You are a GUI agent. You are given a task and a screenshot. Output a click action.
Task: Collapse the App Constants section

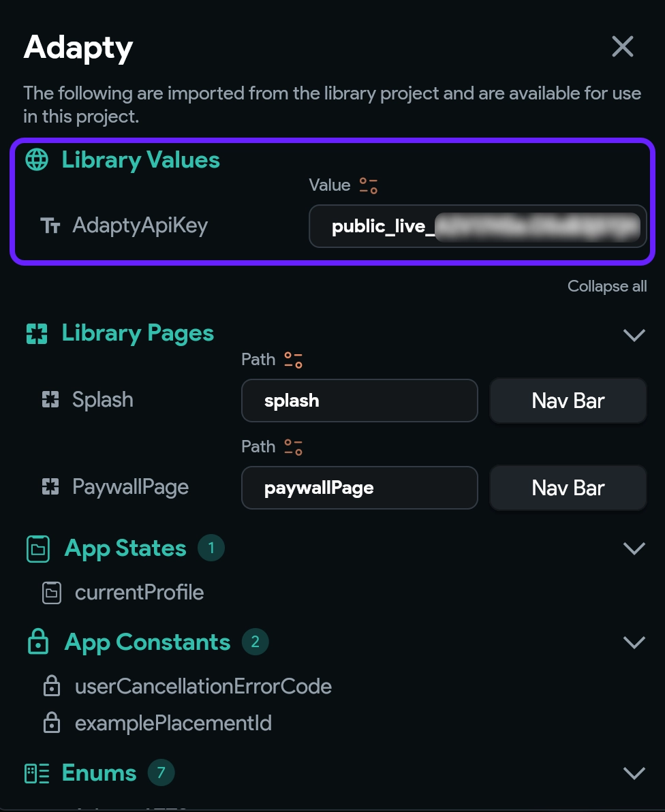634,642
